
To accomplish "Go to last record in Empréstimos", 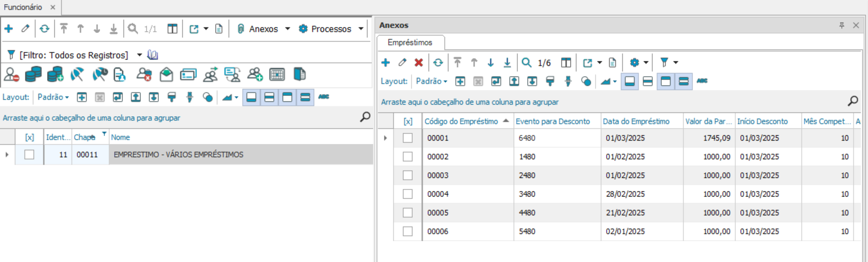I will [x=507, y=63].
